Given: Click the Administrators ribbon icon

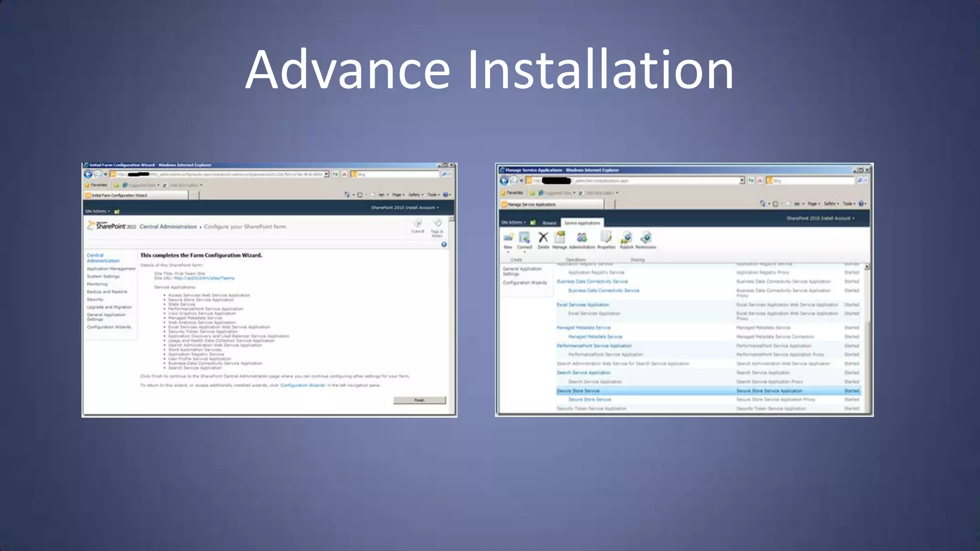Looking at the screenshot, I should (x=582, y=237).
